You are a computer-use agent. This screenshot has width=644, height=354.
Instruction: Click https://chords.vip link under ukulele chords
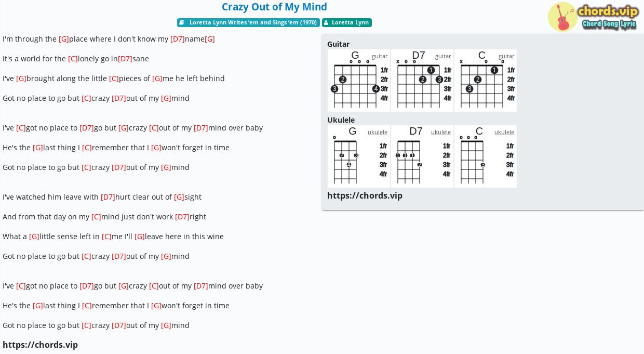click(365, 195)
